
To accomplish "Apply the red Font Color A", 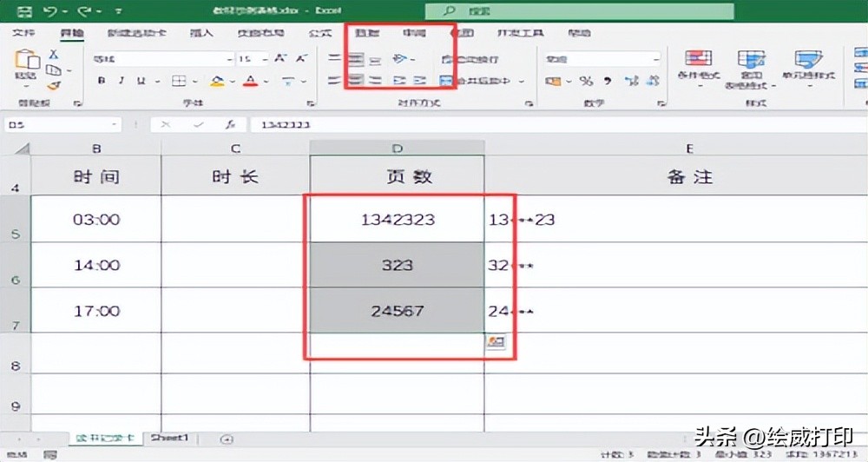I will (251, 82).
